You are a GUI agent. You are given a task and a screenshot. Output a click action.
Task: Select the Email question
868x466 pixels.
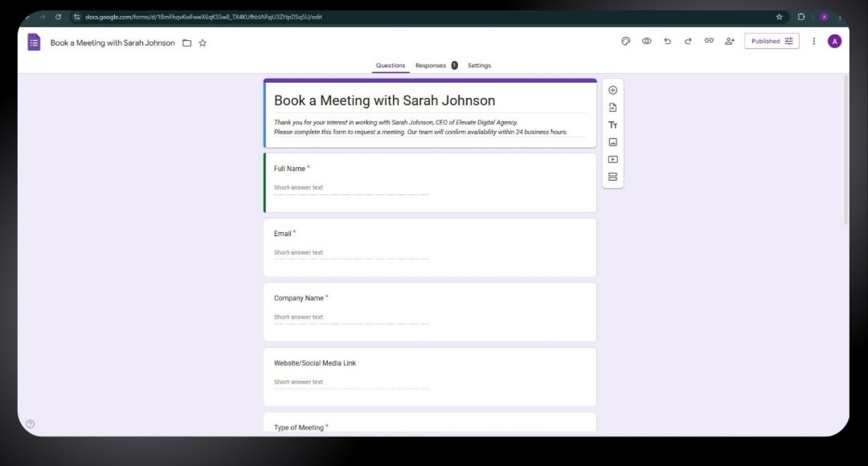tap(430, 247)
